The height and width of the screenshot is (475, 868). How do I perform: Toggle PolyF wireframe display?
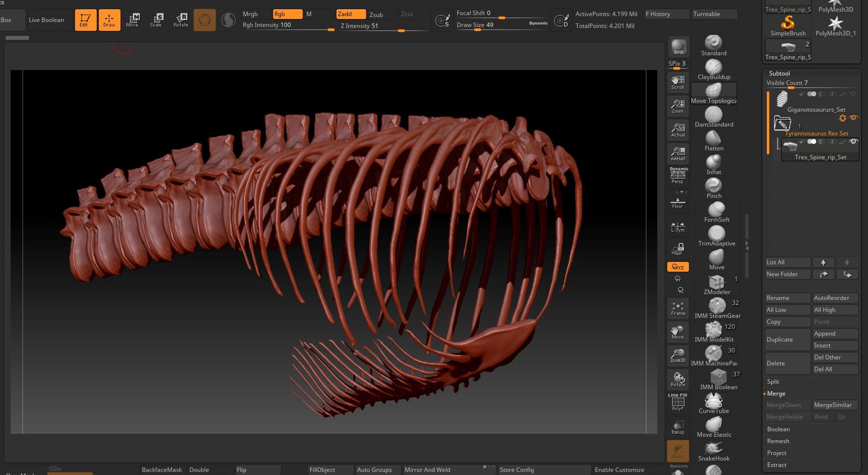coord(678,403)
